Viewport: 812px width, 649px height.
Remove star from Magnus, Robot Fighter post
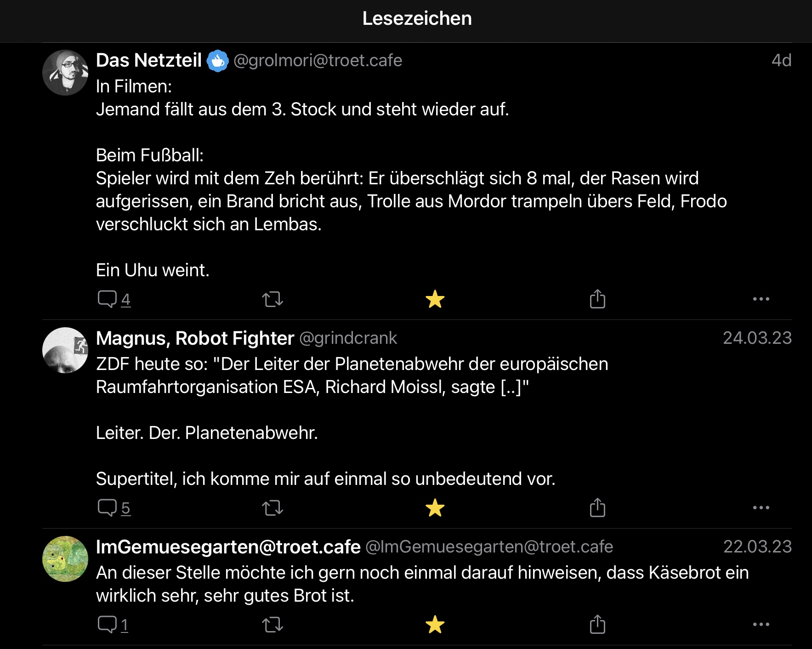click(x=435, y=508)
